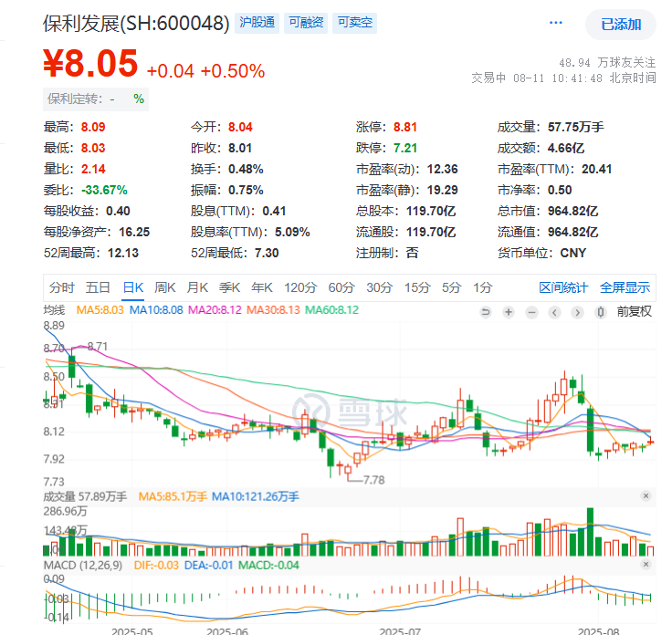Click the 可融资 tag
672x635 pixels.
306,22
